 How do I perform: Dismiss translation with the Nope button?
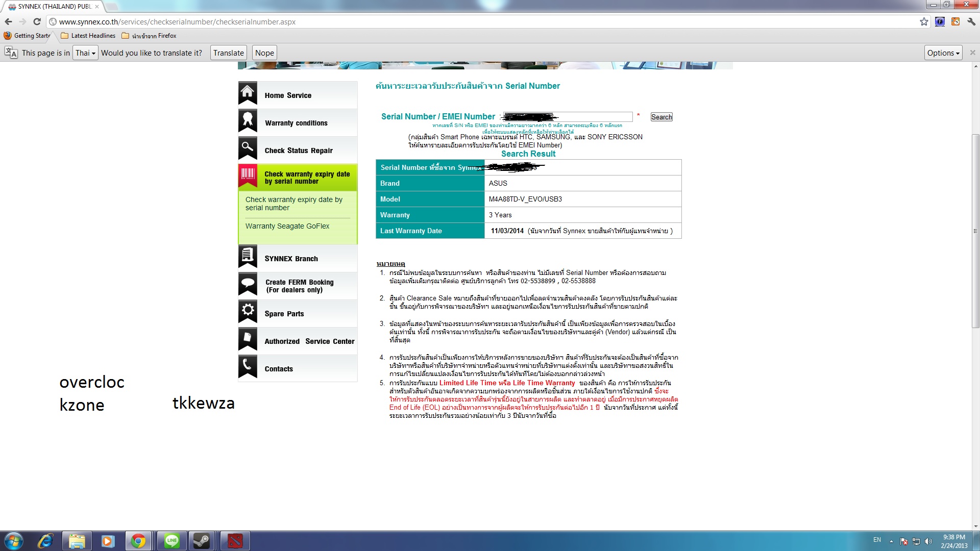point(264,53)
